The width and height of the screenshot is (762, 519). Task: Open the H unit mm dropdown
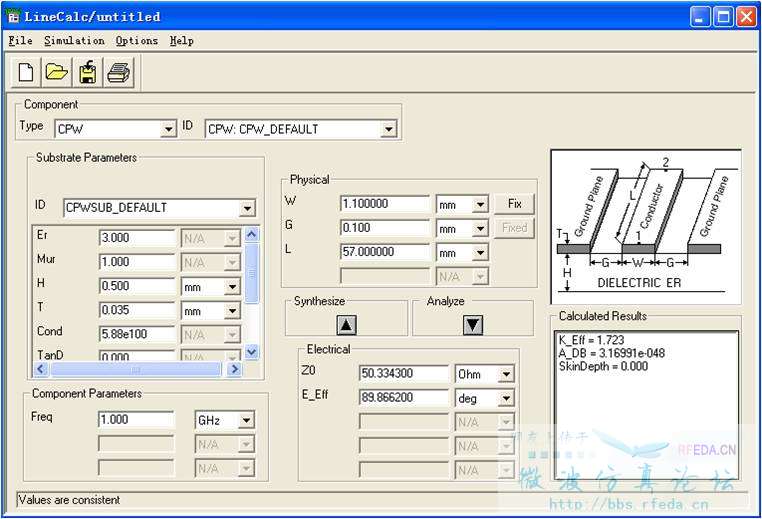[232, 287]
